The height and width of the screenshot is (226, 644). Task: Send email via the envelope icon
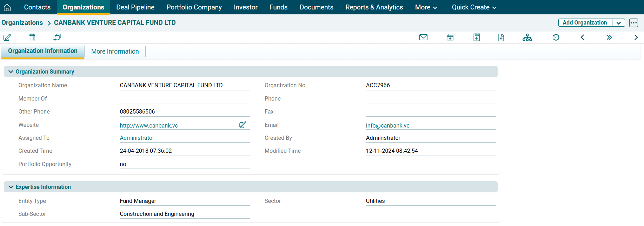pyautogui.click(x=423, y=37)
